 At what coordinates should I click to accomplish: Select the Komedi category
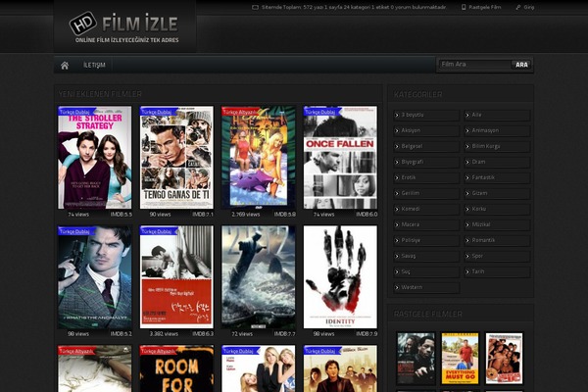point(426,209)
